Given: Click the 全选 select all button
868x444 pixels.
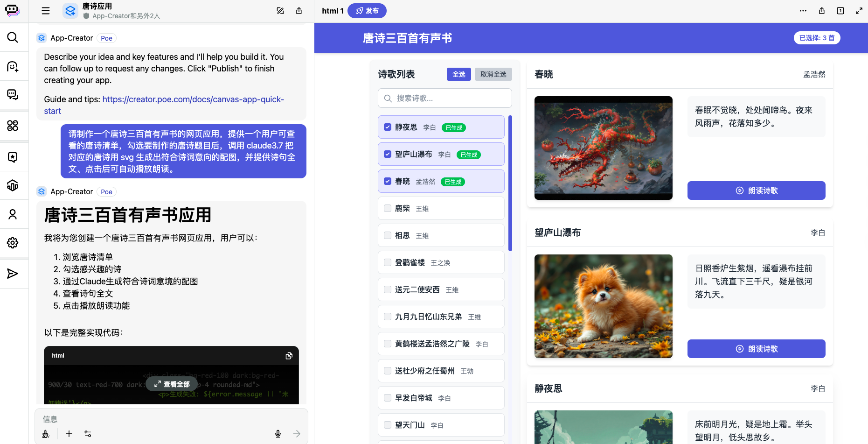Looking at the screenshot, I should (x=459, y=74).
